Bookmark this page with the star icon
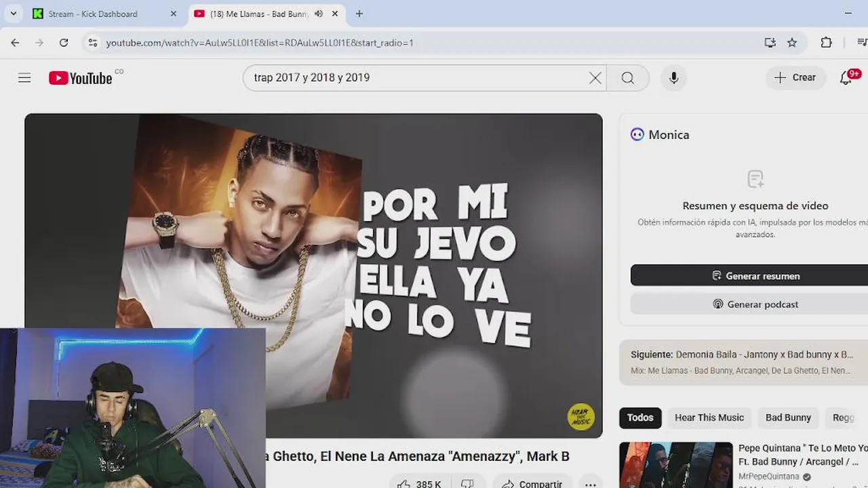This screenshot has width=868, height=488. pyautogui.click(x=792, y=43)
